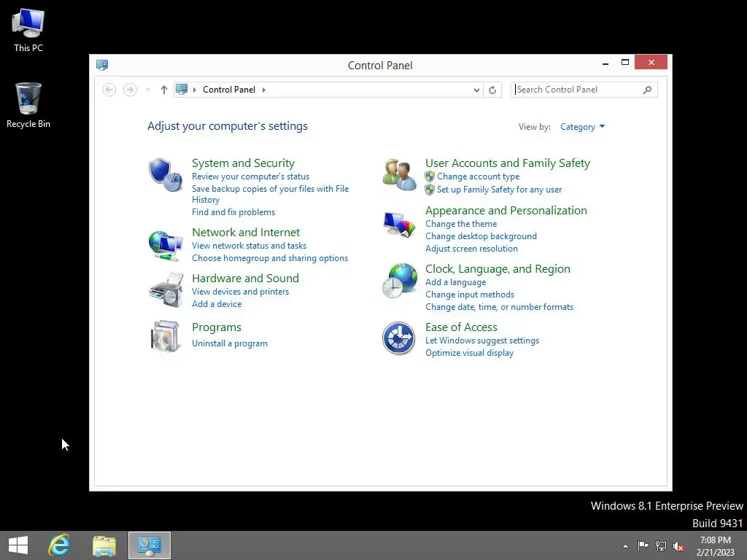Click the address bar Control Panel icon
This screenshot has width=747, height=560.
182,89
